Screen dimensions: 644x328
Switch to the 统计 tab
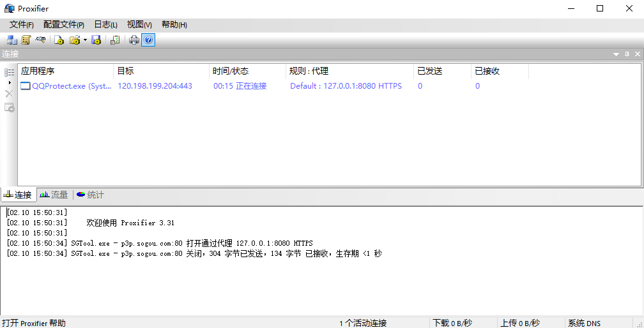click(x=90, y=195)
